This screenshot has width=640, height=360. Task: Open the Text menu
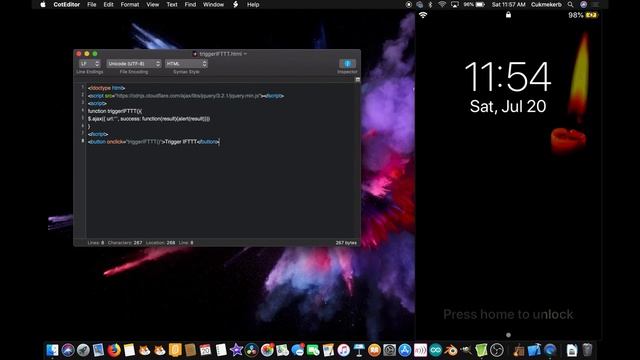172,4
